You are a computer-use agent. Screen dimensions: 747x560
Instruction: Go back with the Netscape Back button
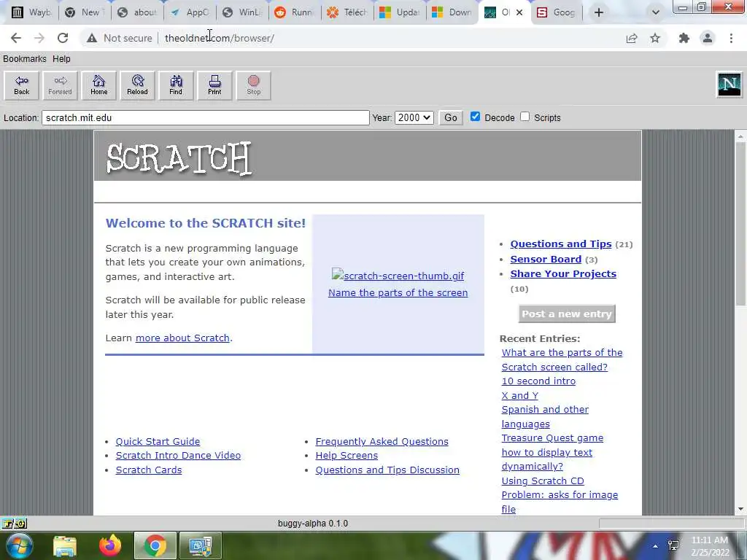(21, 86)
